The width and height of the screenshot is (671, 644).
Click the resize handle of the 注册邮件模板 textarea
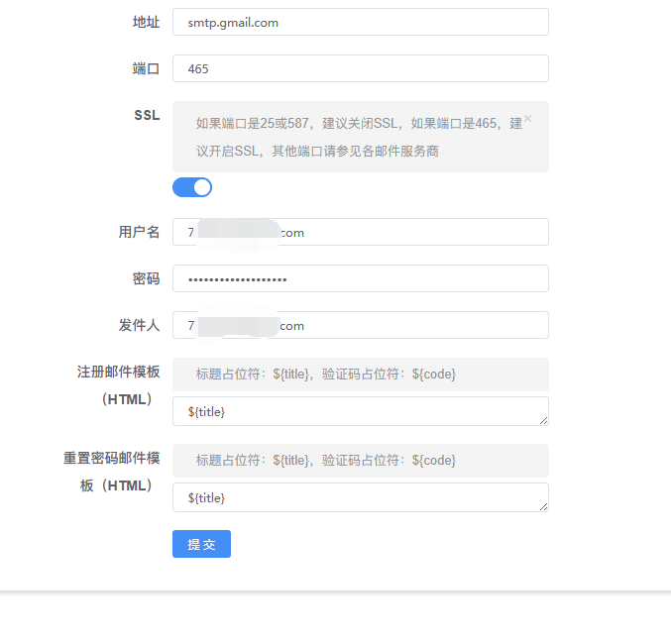[x=543, y=421]
